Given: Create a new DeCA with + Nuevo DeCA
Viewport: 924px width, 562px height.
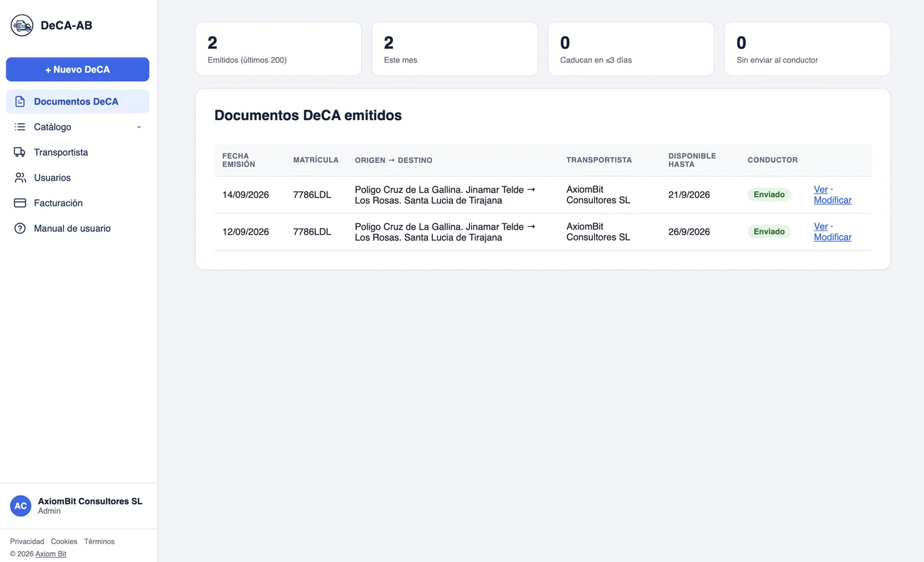Looking at the screenshot, I should point(77,70).
